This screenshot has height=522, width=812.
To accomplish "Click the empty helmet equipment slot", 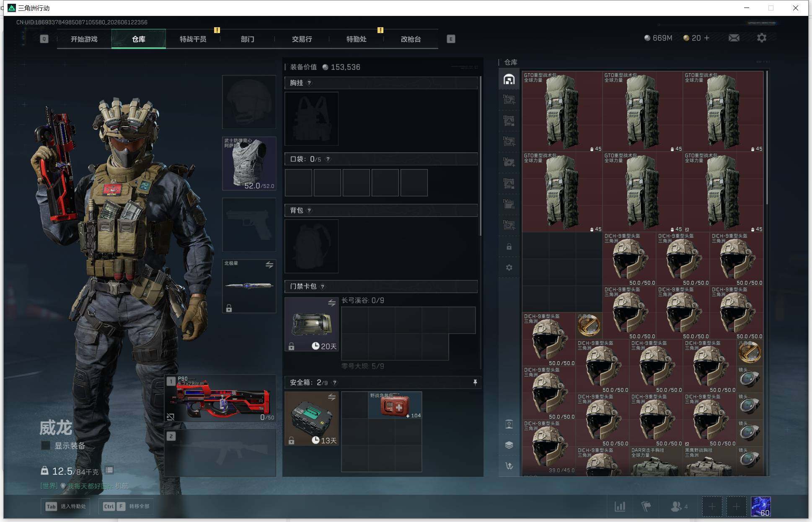I will [249, 102].
